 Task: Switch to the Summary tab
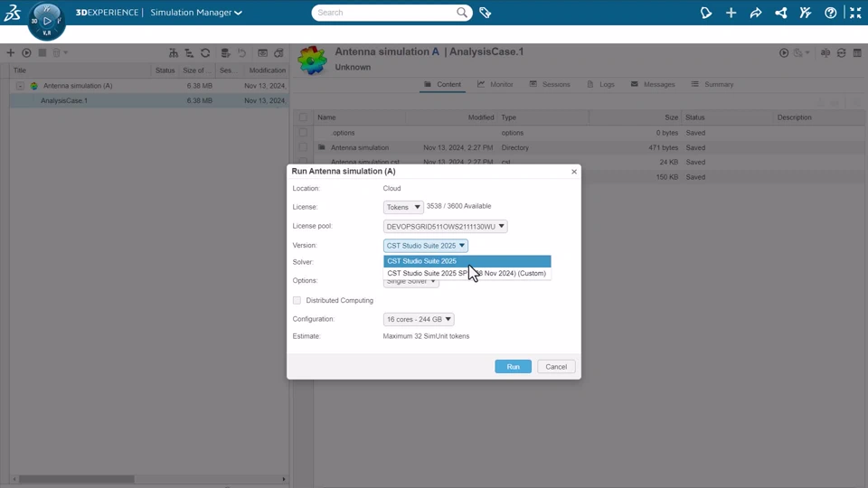coord(712,85)
